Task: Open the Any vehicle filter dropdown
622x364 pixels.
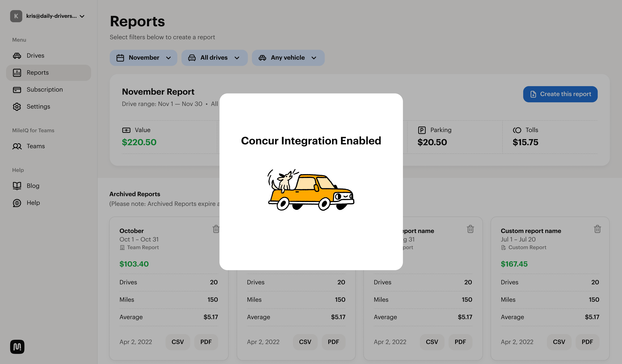Action: click(x=288, y=58)
